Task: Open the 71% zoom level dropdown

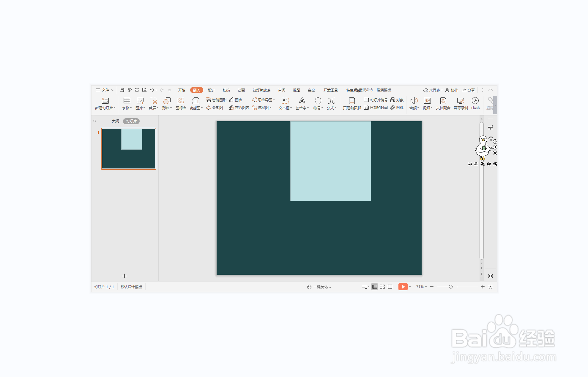Action: [x=421, y=287]
